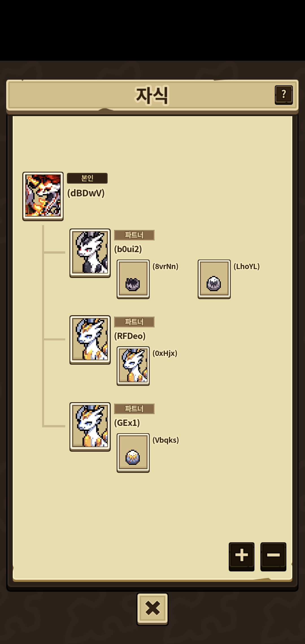Select partner dragon RFDeo portrait

90,340
